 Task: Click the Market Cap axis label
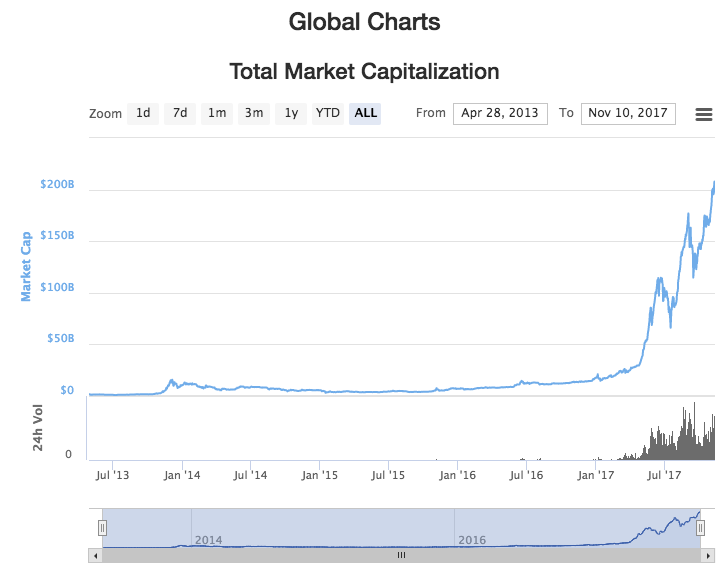coord(27,266)
